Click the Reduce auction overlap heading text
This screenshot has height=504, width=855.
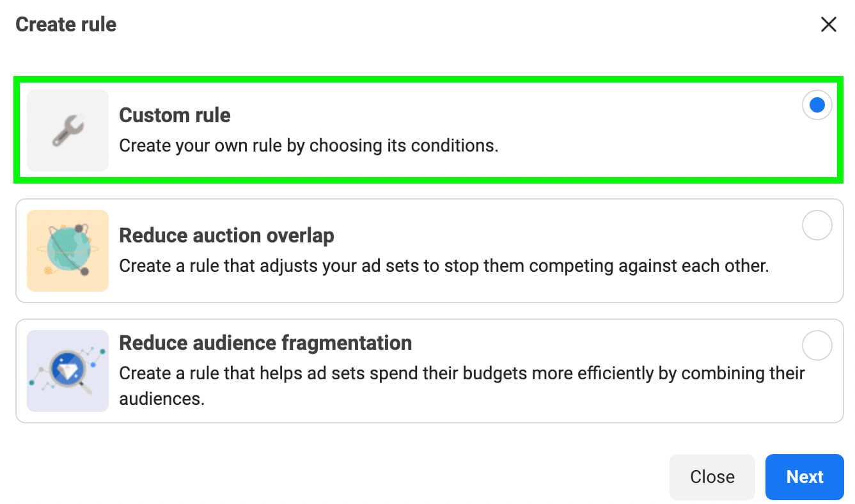(x=226, y=235)
